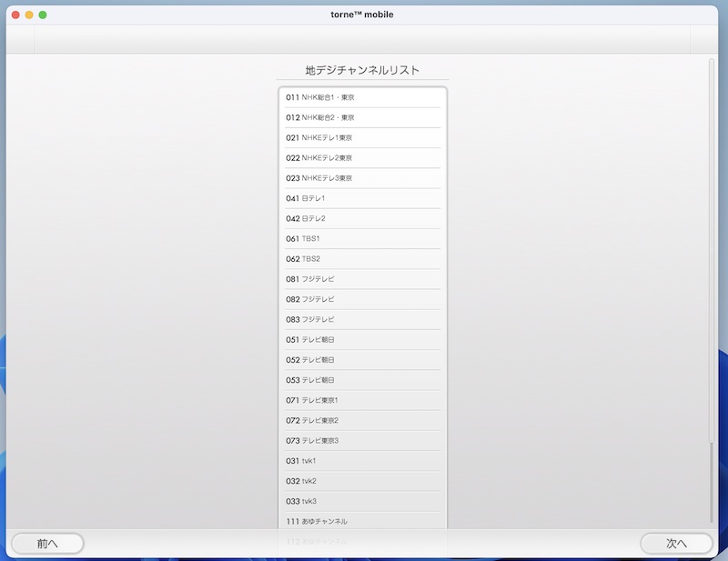Click the 地デジチャンネルリスト heading
This screenshot has height=561, width=728.
(x=362, y=70)
